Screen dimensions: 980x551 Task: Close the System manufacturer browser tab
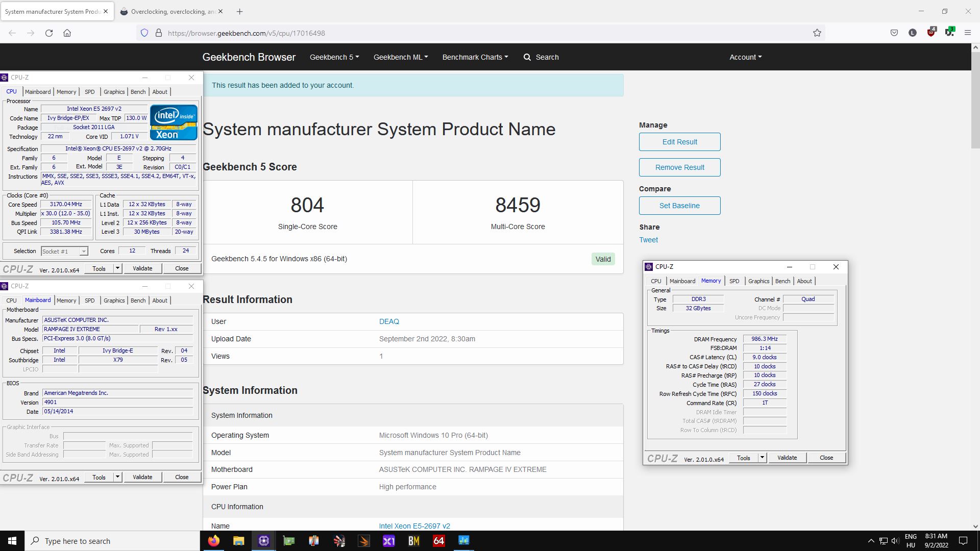click(106, 11)
